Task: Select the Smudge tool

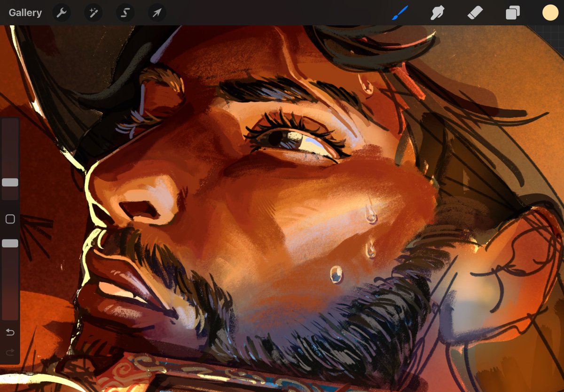Action: (438, 13)
